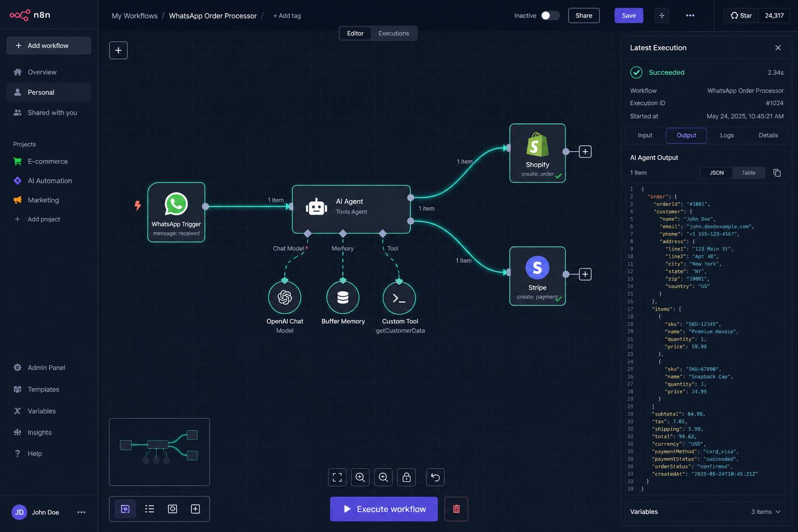The width and height of the screenshot is (798, 532).
Task: Click the magnifier icon beside the padlock icon
Action: coord(383,477)
